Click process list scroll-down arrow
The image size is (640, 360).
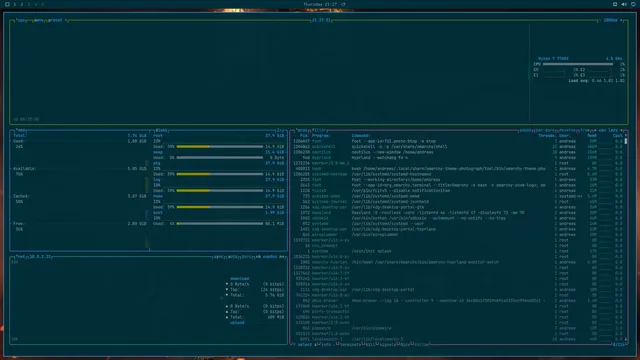click(x=626, y=339)
